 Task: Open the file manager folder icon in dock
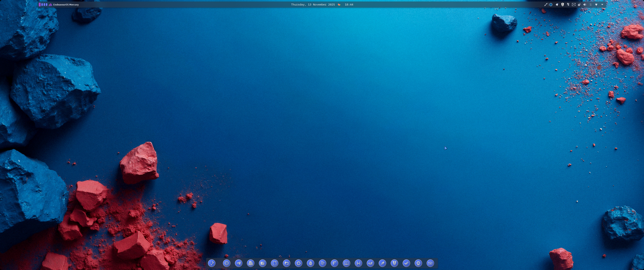[287, 263]
